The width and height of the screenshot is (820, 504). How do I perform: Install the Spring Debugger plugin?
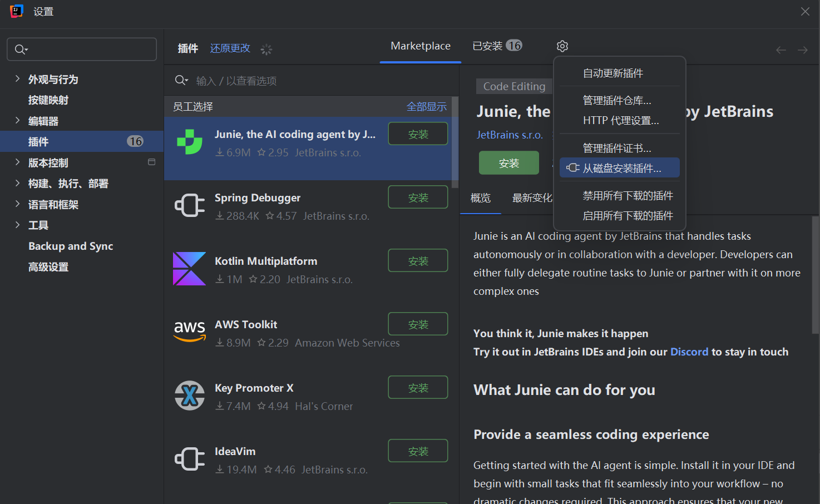(418, 197)
